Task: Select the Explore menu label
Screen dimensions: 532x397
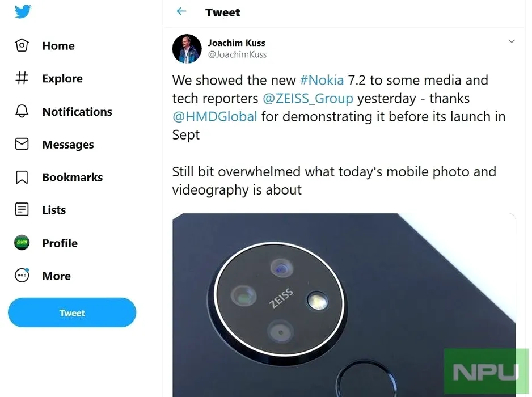Action: pos(62,78)
